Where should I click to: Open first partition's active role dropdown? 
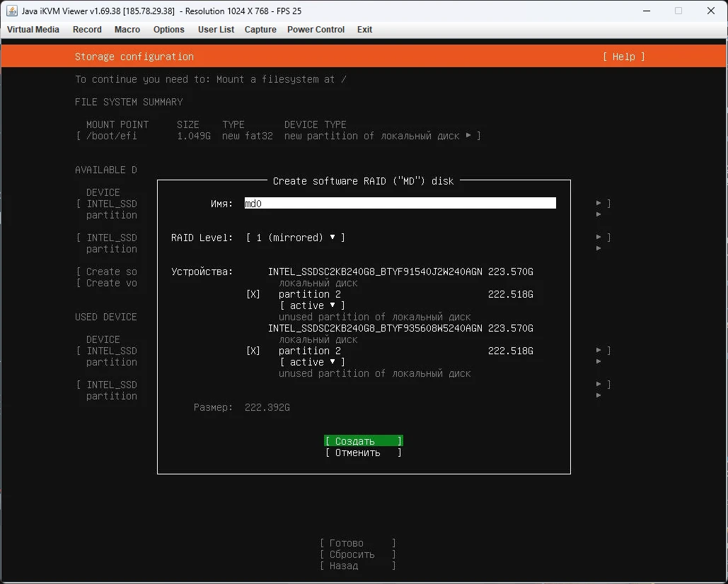point(313,305)
